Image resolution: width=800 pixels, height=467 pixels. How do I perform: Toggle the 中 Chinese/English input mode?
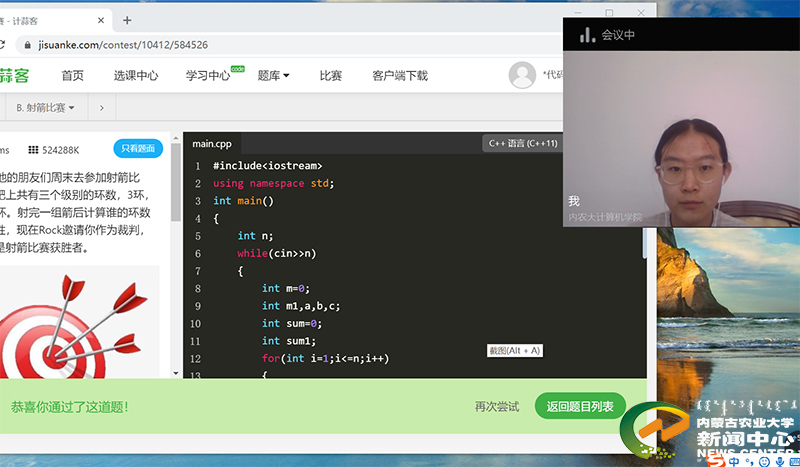[734, 461]
